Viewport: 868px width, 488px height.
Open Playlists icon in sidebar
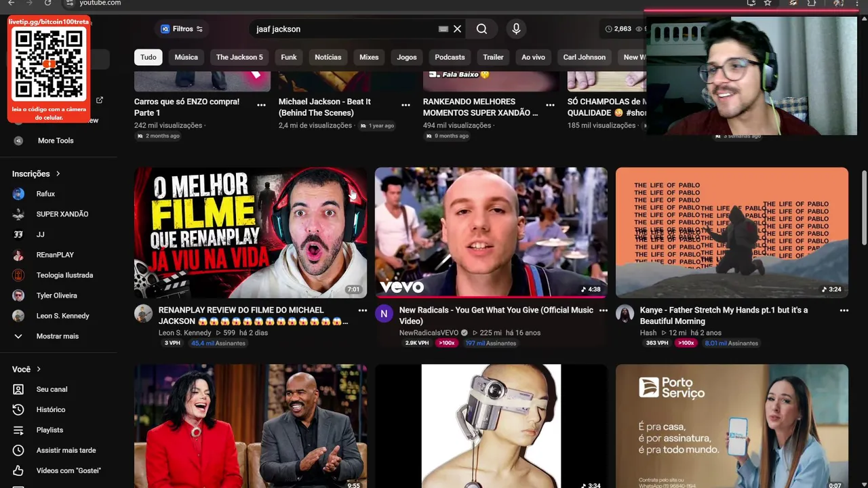point(18,430)
